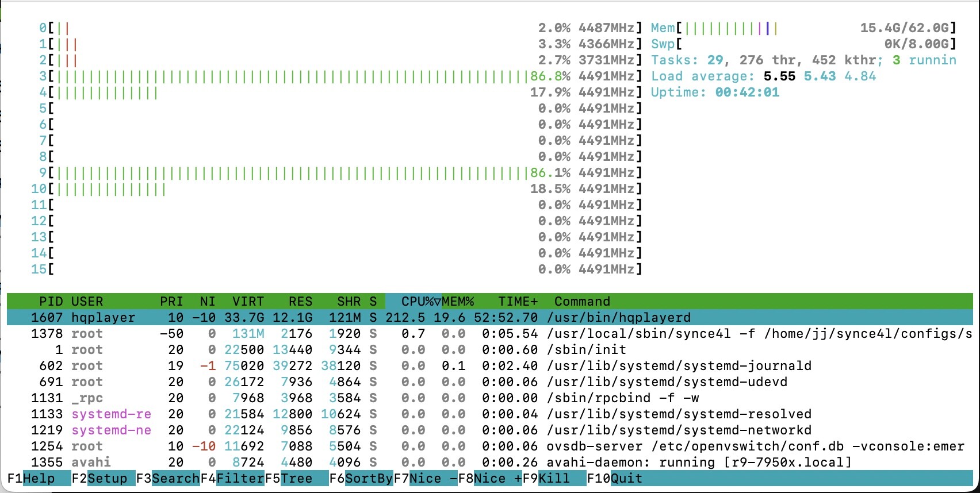This screenshot has height=493, width=980.
Task: Sort by the PID column header
Action: [51, 301]
